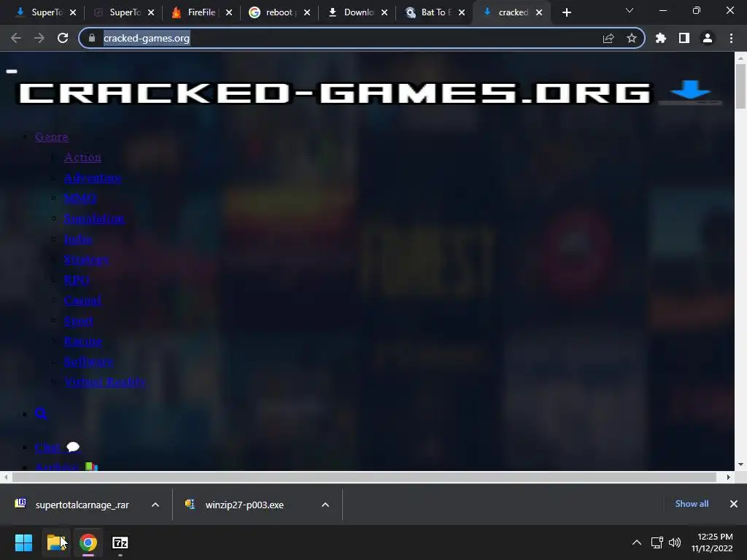Open the RPG genre link
This screenshot has height=560, width=747.
pyautogui.click(x=77, y=279)
